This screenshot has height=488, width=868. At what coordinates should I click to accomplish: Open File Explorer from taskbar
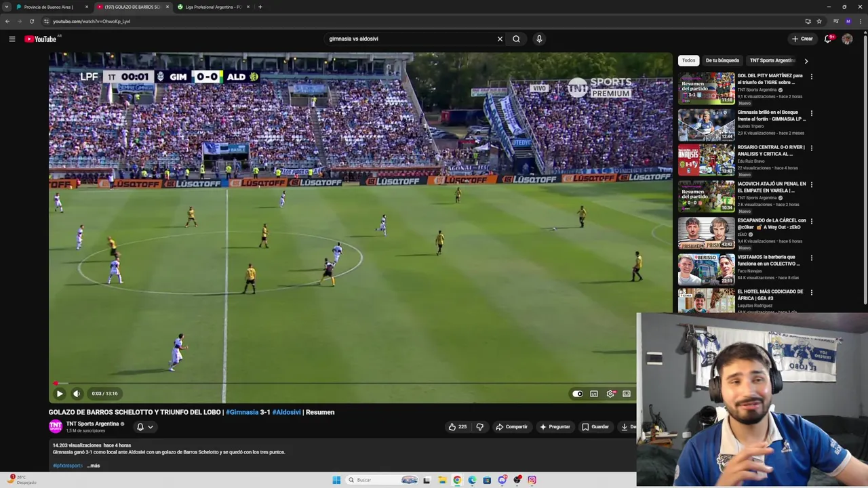(442, 480)
